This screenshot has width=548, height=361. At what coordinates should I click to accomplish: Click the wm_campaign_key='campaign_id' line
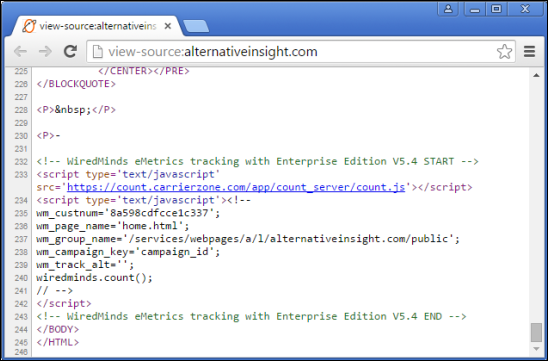[128, 252]
